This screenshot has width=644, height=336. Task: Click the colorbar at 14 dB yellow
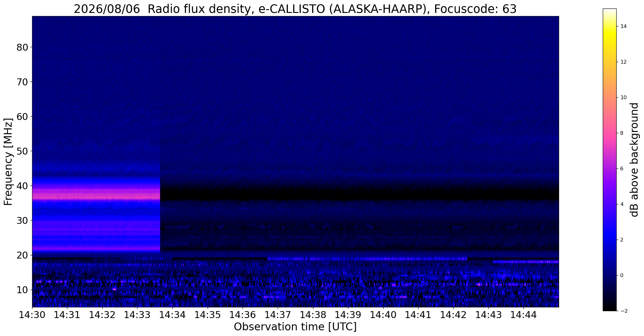(x=609, y=26)
